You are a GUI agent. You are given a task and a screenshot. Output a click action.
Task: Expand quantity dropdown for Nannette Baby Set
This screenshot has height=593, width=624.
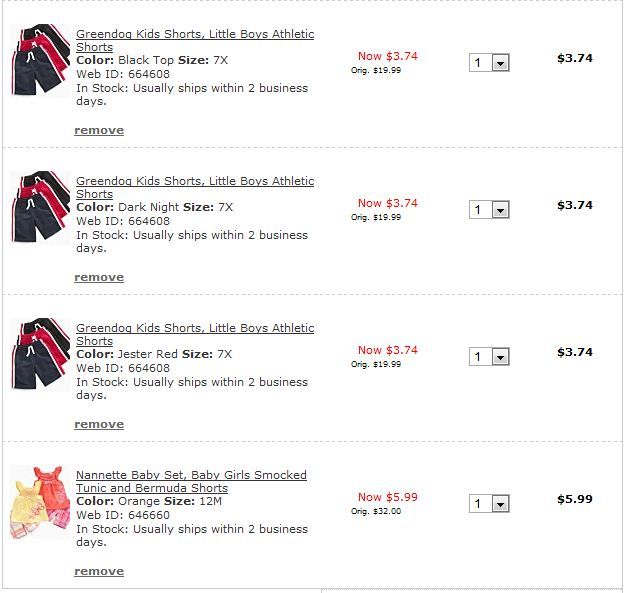pos(501,504)
